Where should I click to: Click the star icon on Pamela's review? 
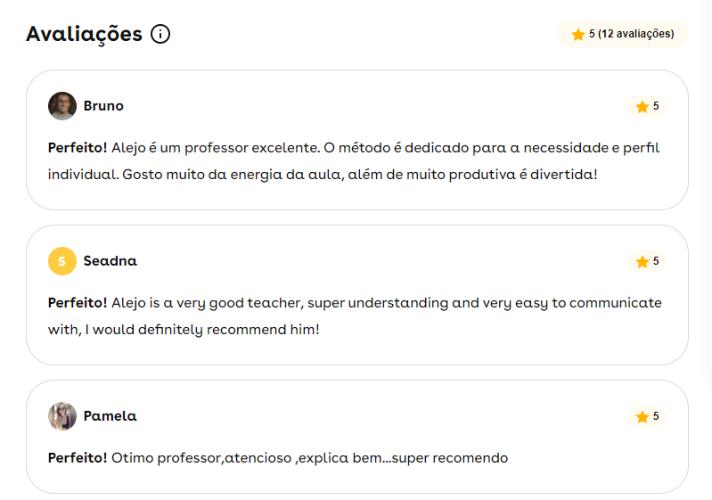point(642,417)
